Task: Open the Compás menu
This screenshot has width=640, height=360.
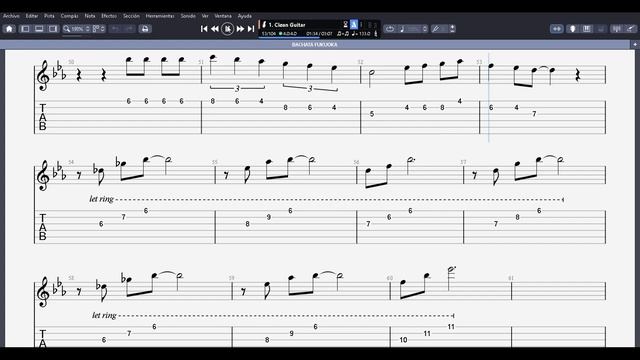Action: click(x=69, y=16)
